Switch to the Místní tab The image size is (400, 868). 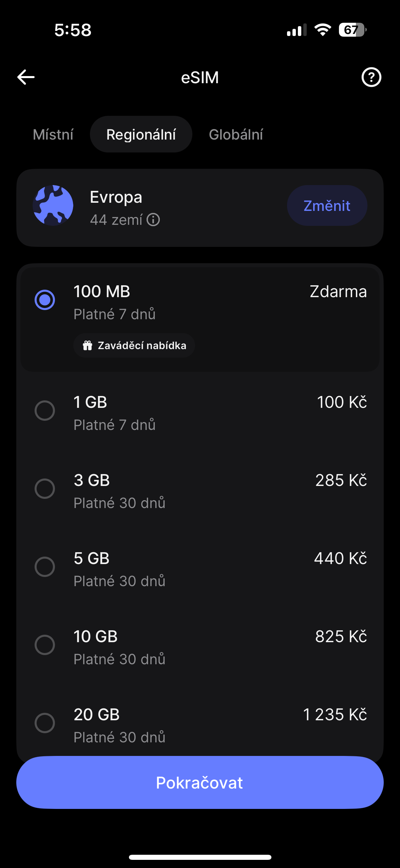point(53,134)
